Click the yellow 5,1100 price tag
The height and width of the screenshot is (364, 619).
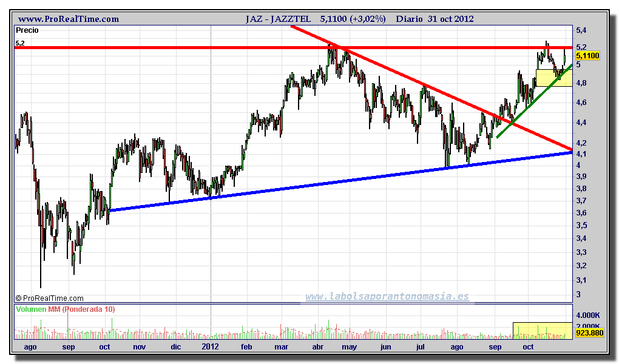point(588,56)
